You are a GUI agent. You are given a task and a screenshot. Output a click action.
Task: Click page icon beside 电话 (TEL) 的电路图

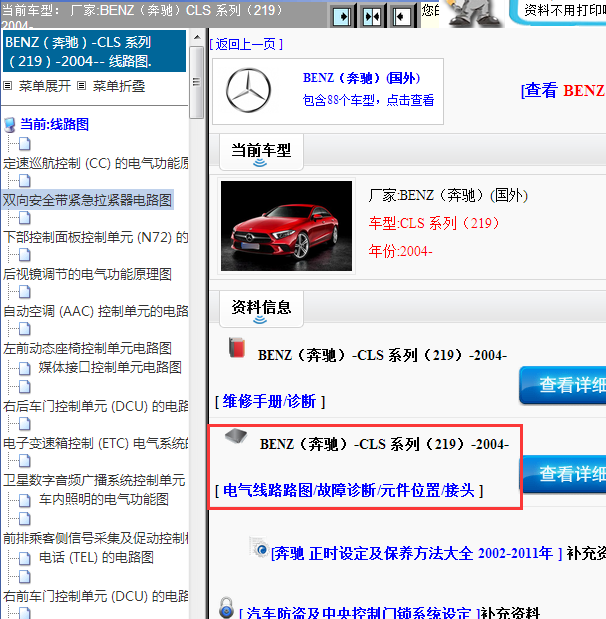click(x=24, y=558)
